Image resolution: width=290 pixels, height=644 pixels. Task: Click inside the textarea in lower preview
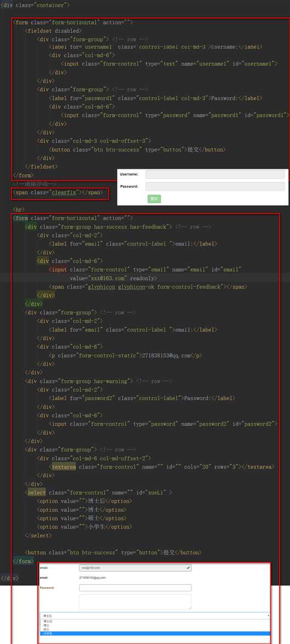click(135, 602)
